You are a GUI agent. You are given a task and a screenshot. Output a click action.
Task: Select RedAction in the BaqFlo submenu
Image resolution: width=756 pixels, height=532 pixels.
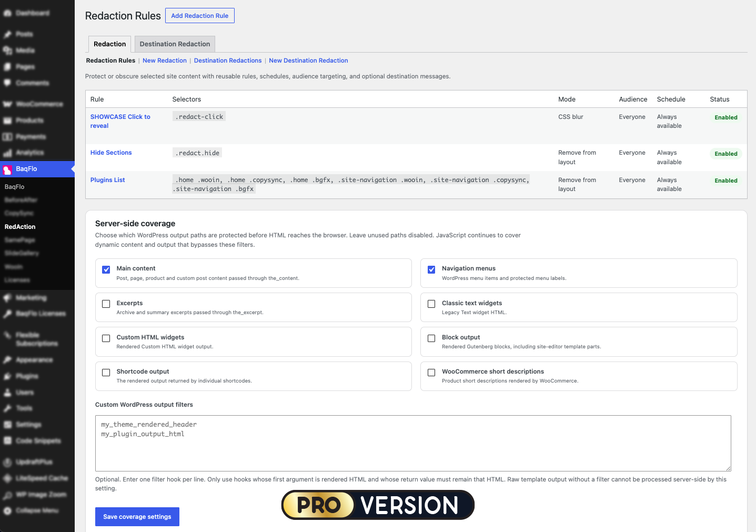(x=20, y=227)
